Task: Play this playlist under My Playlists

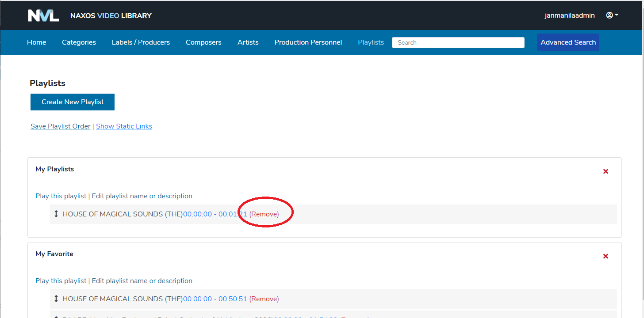Action: 61,196
